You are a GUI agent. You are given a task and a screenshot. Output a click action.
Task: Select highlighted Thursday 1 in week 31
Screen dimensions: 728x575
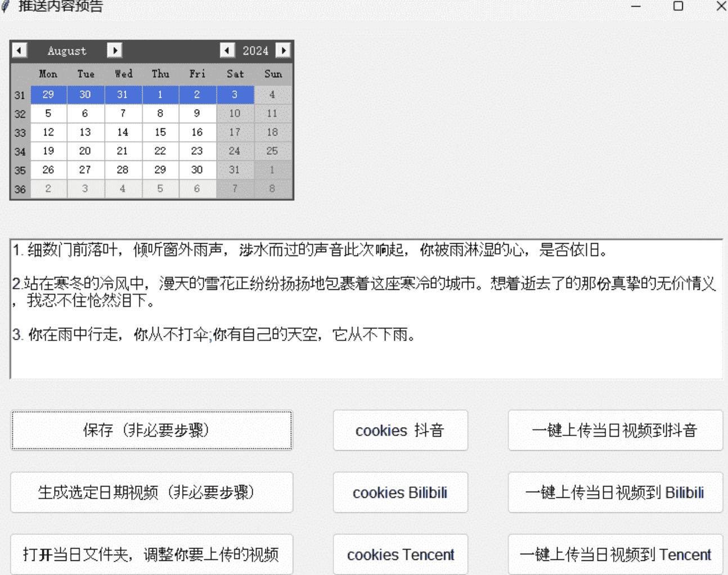pos(160,95)
